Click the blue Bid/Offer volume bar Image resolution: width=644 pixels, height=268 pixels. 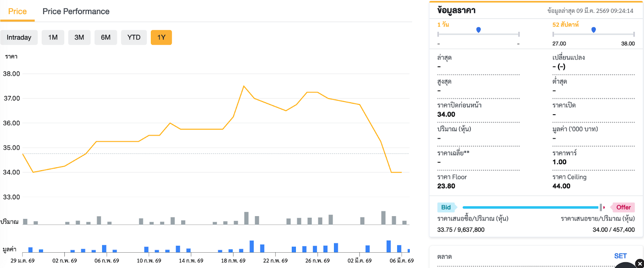tap(530, 207)
